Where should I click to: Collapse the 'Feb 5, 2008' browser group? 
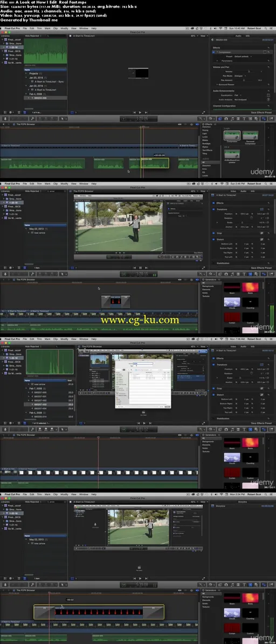pyautogui.click(x=26, y=412)
